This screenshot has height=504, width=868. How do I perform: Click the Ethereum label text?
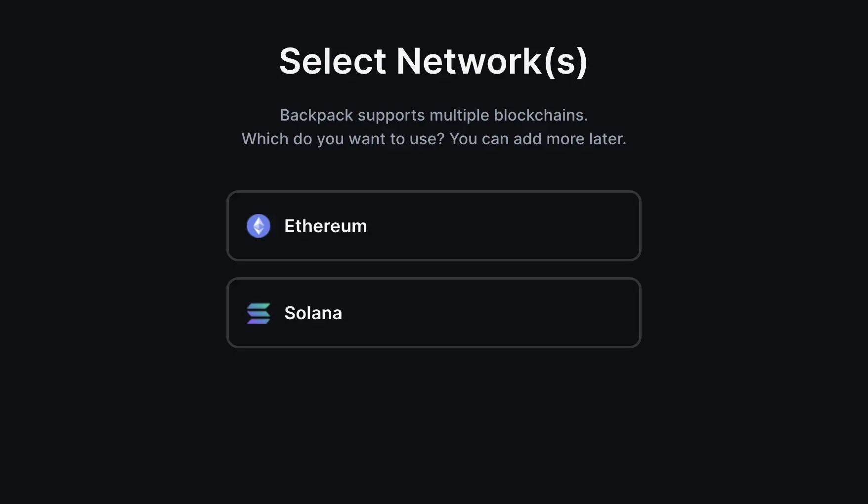(325, 225)
